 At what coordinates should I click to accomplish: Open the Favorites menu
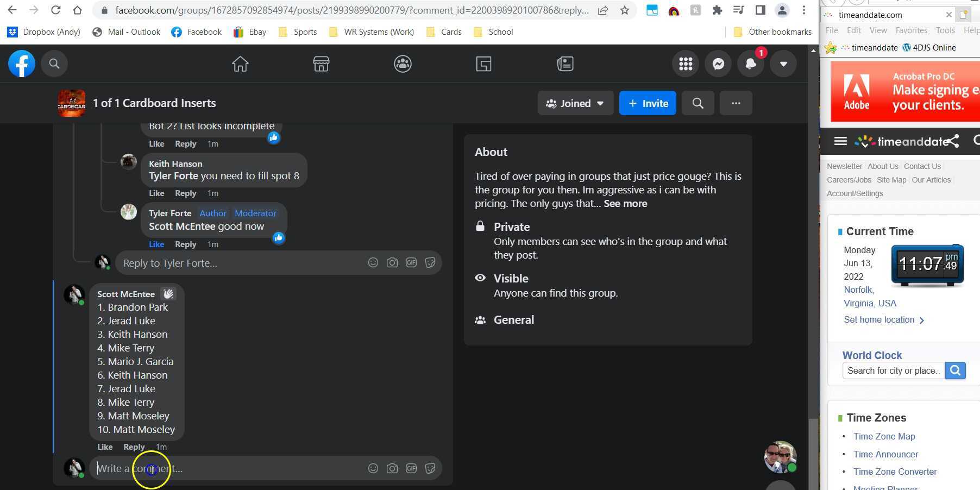coord(911,30)
